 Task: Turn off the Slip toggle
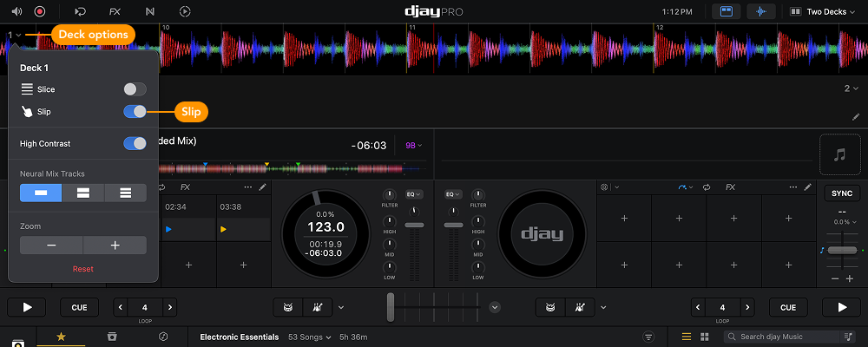[135, 112]
